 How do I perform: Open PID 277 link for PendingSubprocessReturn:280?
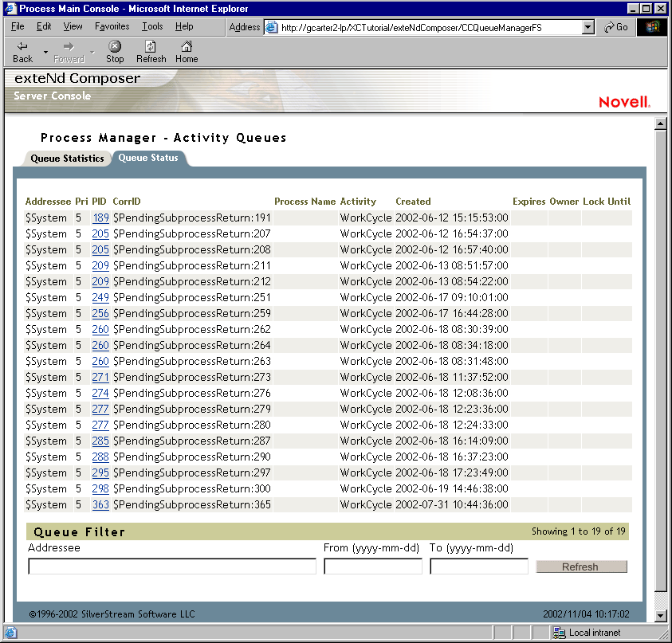100,425
